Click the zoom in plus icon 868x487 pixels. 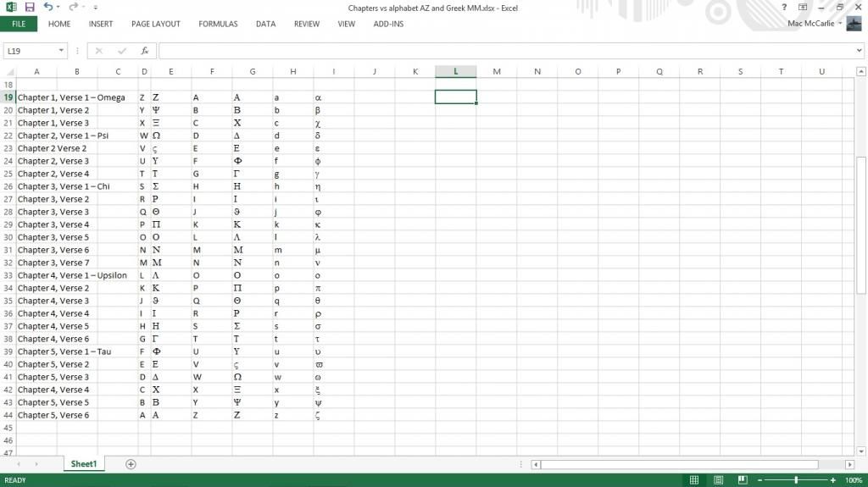[834, 480]
